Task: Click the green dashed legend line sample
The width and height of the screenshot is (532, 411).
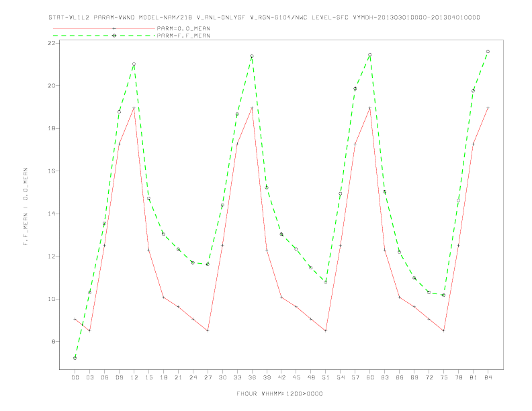Action: pyautogui.click(x=104, y=36)
